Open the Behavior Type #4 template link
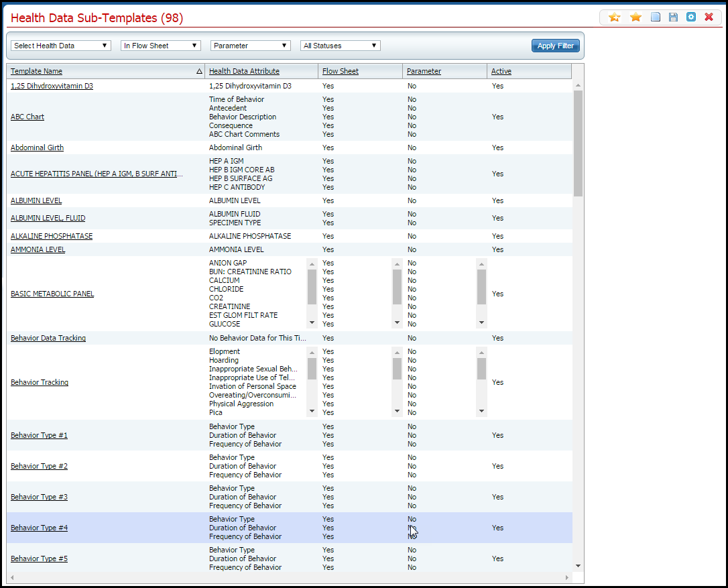The width and height of the screenshot is (728, 588). pyautogui.click(x=39, y=528)
